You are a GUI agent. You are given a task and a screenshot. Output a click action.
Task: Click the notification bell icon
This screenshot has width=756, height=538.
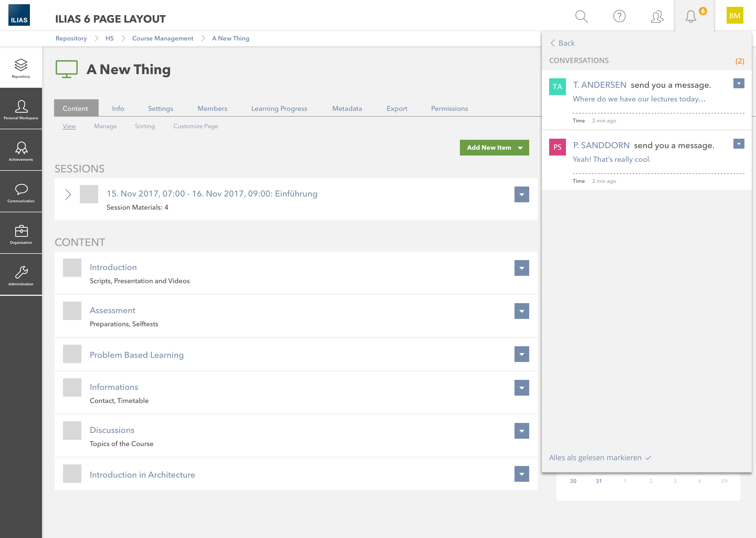[x=691, y=16]
